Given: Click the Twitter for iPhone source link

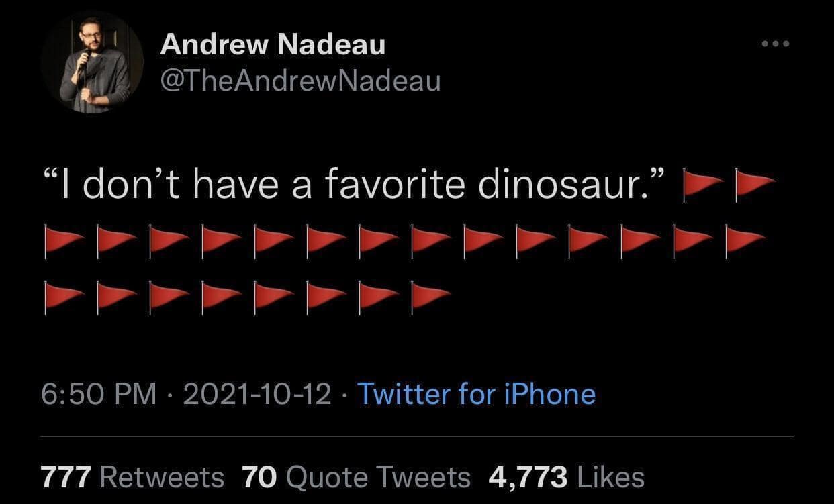Looking at the screenshot, I should (476, 393).
